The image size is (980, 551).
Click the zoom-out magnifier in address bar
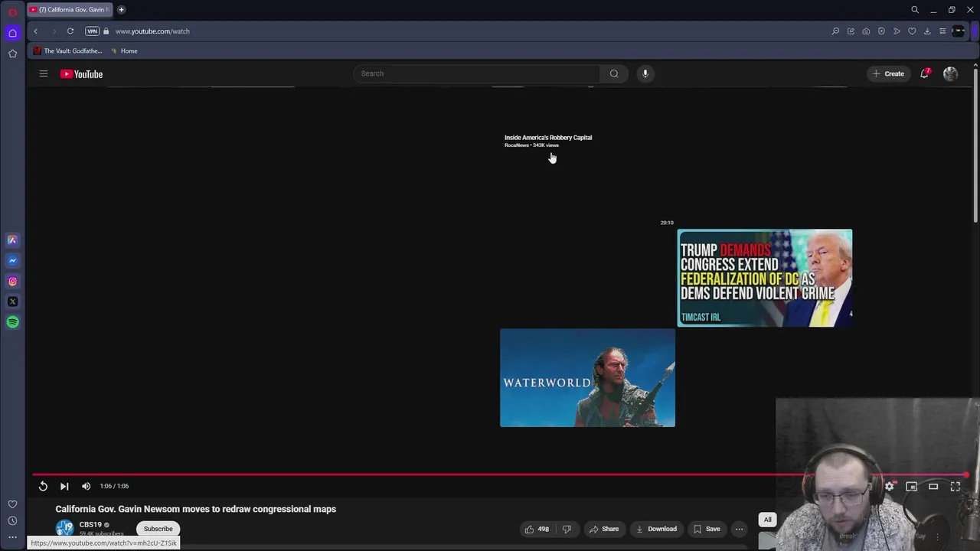click(835, 31)
